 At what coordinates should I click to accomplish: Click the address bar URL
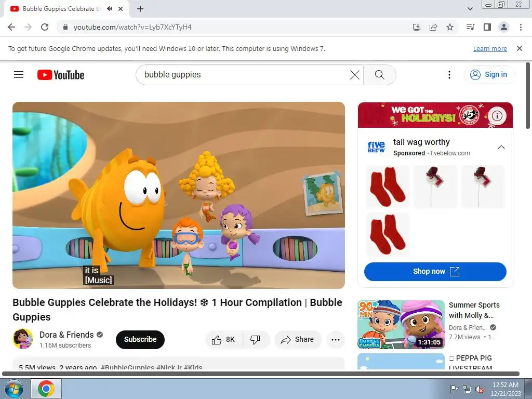(x=132, y=27)
